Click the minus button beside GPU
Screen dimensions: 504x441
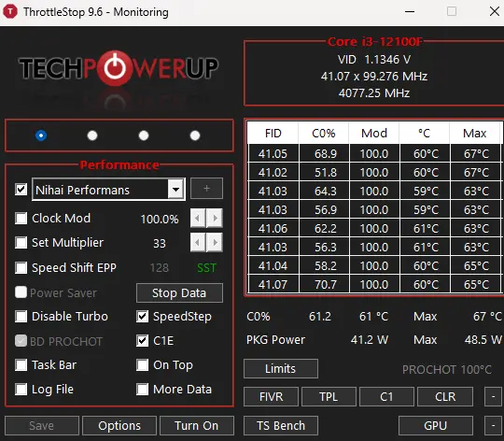pos(494,425)
